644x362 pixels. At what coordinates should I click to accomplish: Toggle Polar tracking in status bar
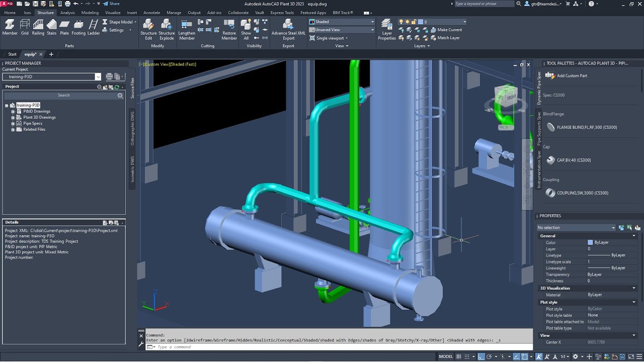[489, 356]
